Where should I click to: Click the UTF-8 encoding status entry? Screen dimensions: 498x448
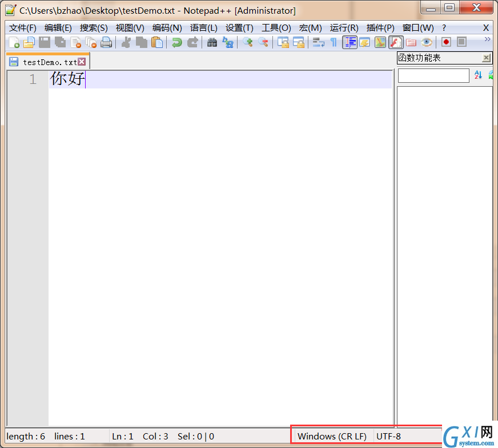[388, 437]
